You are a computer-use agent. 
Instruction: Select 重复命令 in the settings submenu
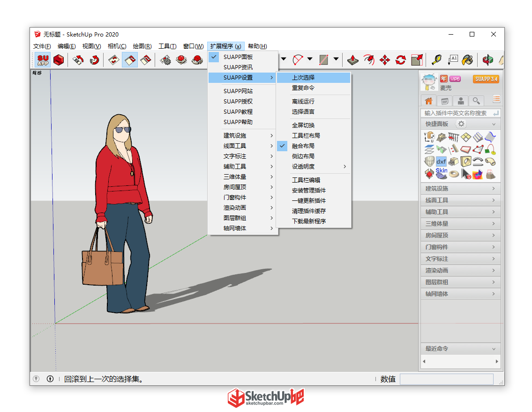pos(313,88)
